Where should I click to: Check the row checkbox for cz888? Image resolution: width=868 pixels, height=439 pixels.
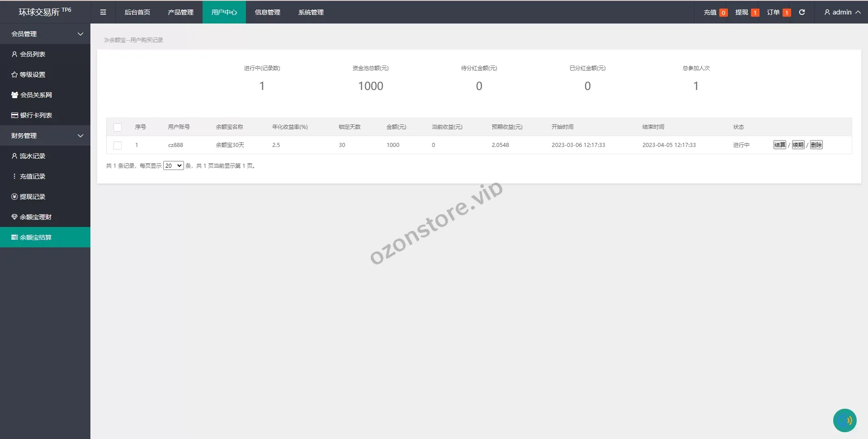pyautogui.click(x=118, y=146)
